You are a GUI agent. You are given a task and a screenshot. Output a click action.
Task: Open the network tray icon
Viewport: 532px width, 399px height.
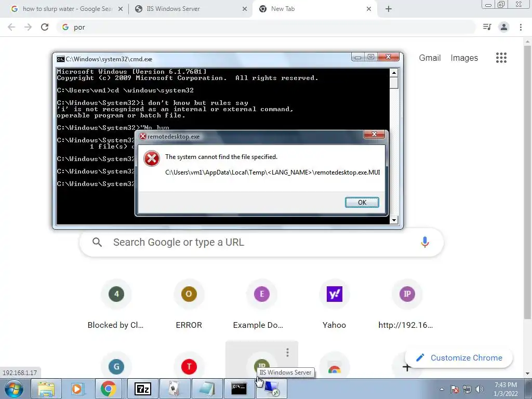pos(467,389)
